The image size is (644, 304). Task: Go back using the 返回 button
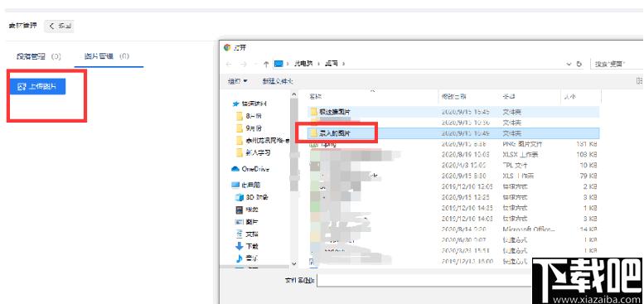tap(59, 27)
